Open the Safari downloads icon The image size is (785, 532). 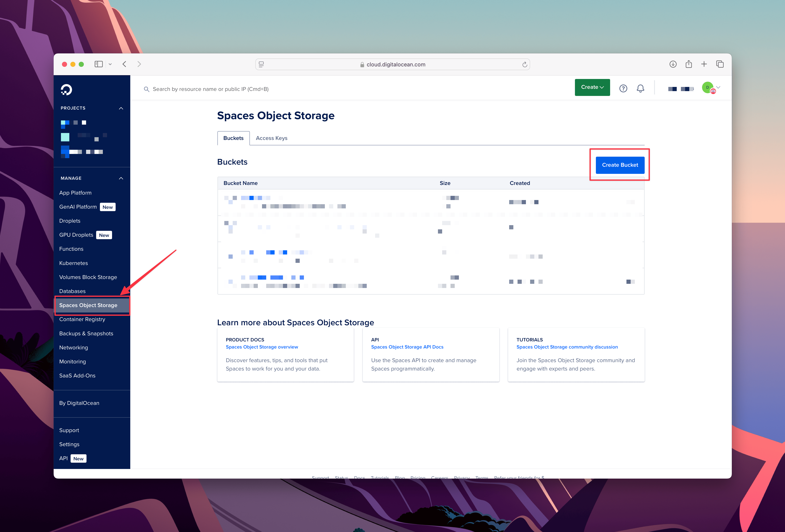673,64
